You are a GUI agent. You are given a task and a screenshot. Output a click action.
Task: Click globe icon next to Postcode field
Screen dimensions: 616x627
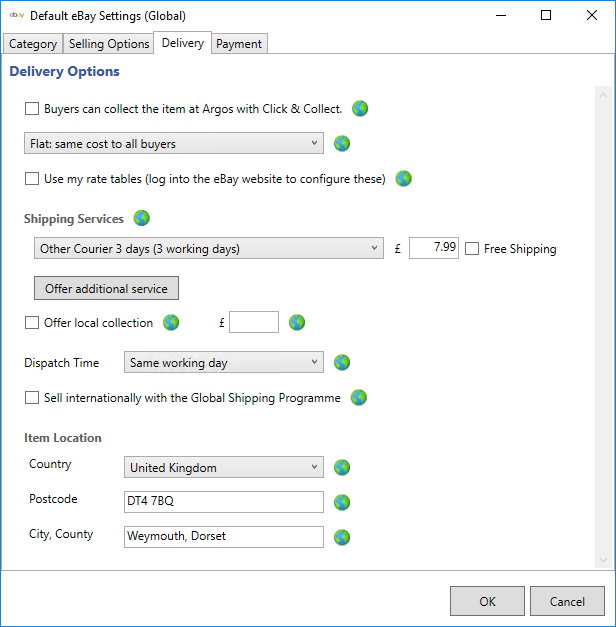click(342, 502)
